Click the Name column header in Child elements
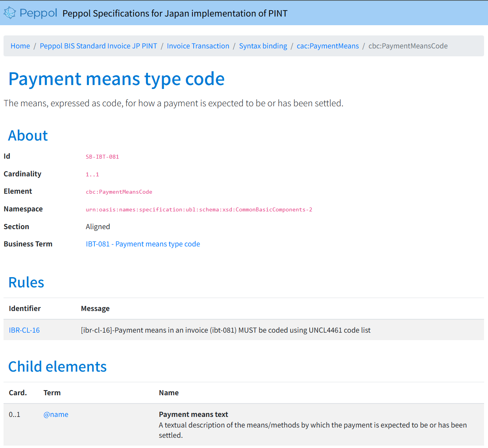Image resolution: width=488 pixels, height=448 pixels. click(x=169, y=393)
